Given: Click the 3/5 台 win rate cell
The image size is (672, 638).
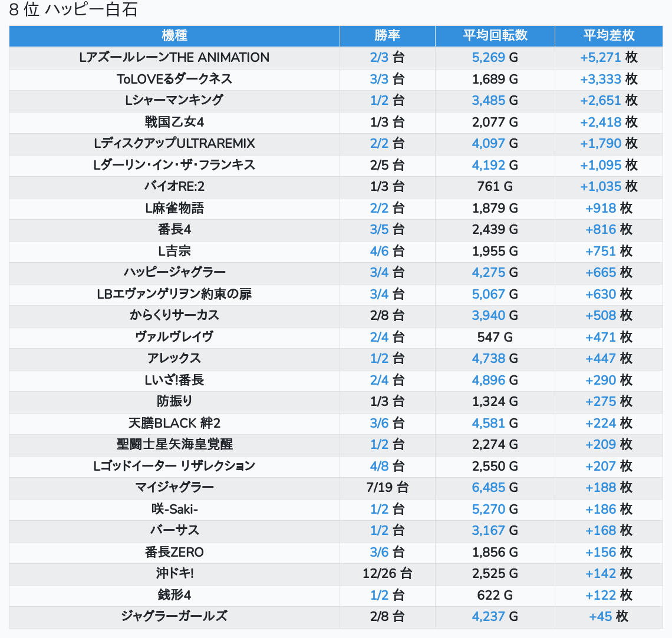Looking at the screenshot, I should [387, 230].
